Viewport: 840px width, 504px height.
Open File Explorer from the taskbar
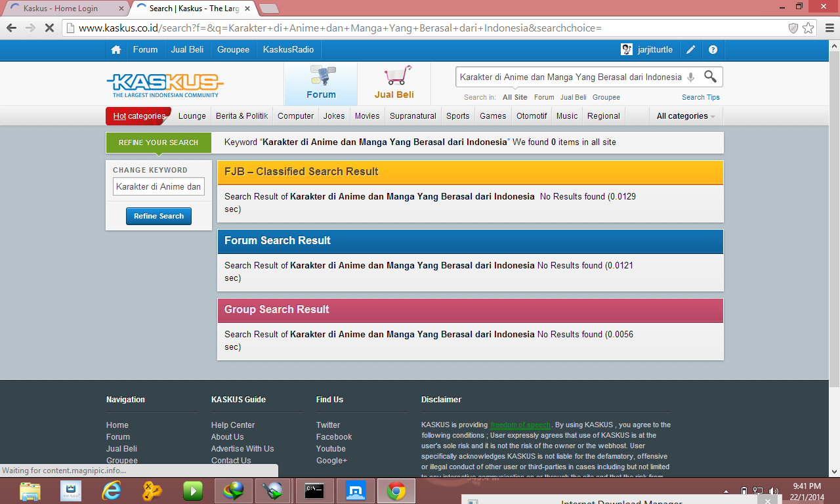[30, 491]
